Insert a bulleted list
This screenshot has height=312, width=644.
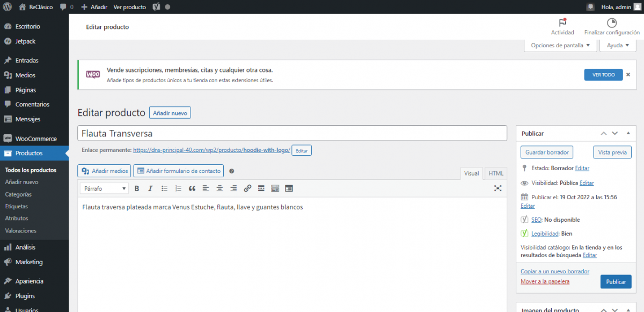click(165, 188)
